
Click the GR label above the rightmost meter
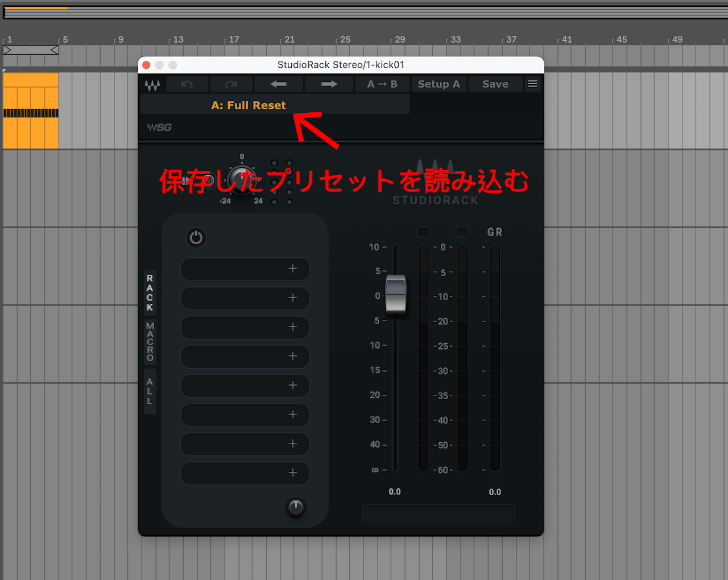click(495, 232)
